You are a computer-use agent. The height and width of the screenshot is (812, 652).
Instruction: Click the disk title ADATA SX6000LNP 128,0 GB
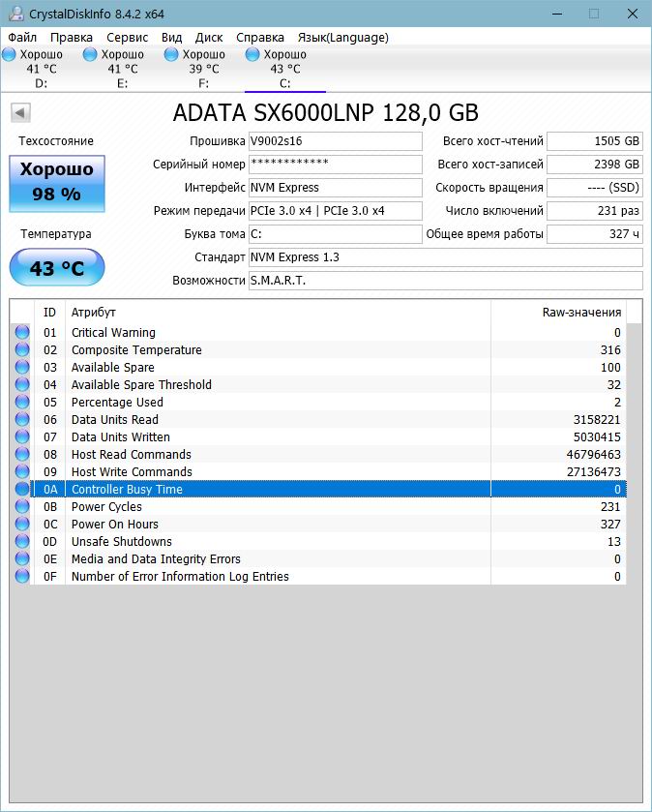(x=326, y=113)
